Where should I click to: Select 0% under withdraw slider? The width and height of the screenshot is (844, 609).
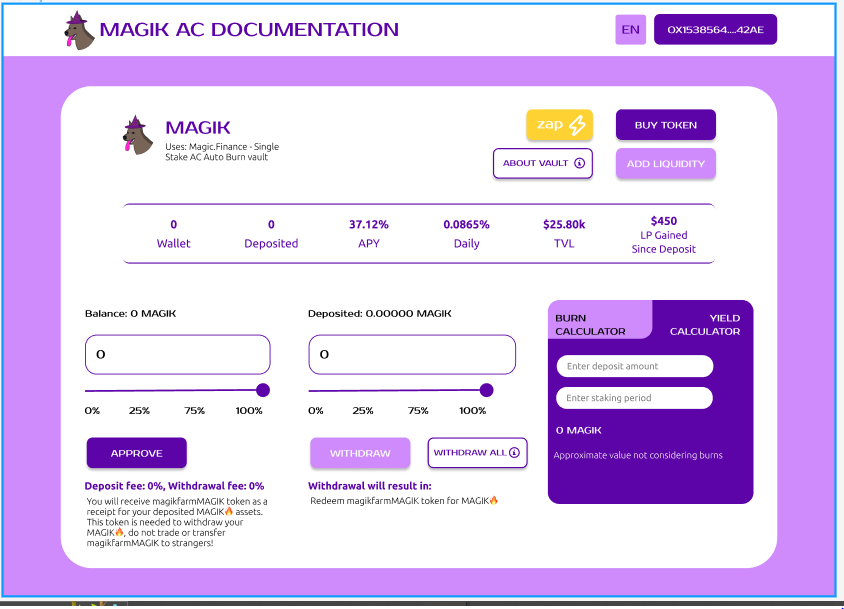pyautogui.click(x=315, y=411)
